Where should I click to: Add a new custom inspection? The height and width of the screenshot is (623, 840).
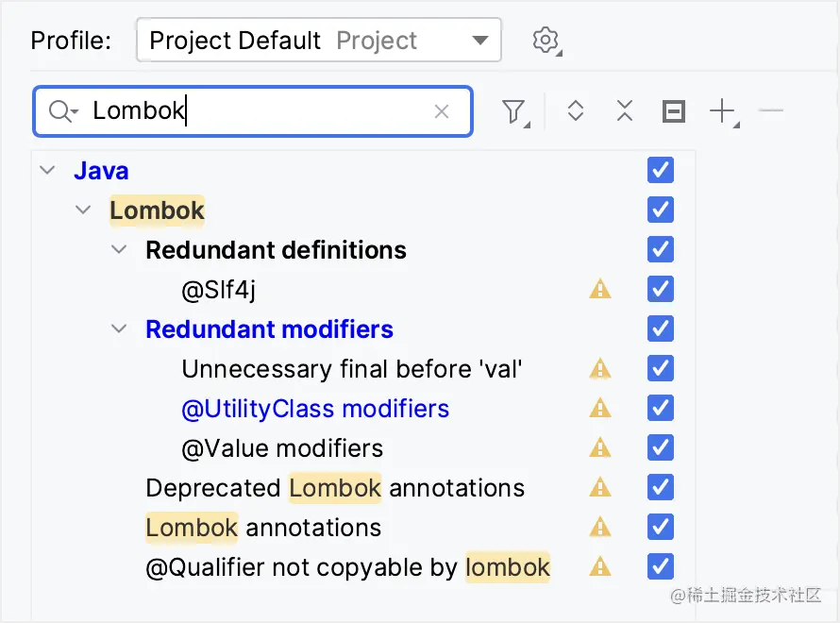click(720, 110)
